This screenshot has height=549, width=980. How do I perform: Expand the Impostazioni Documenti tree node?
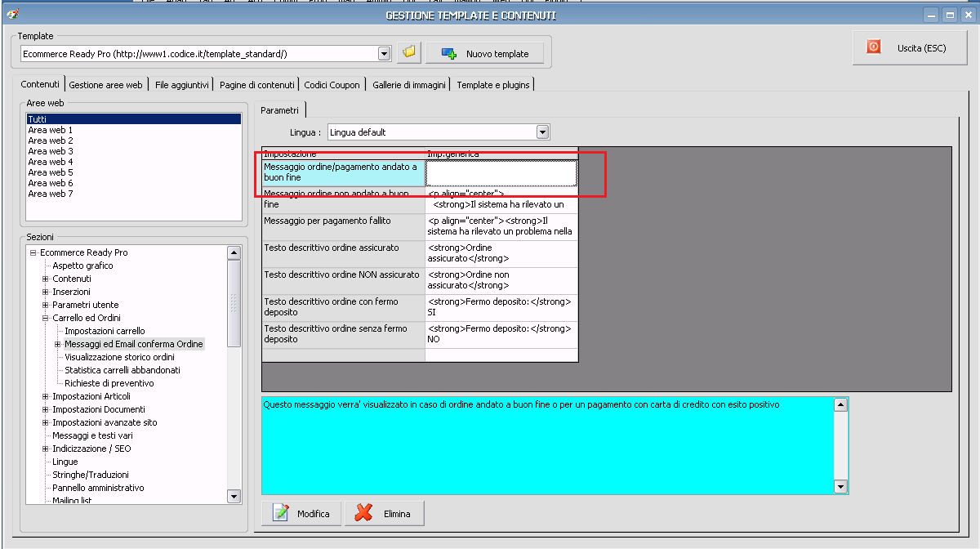[46, 409]
